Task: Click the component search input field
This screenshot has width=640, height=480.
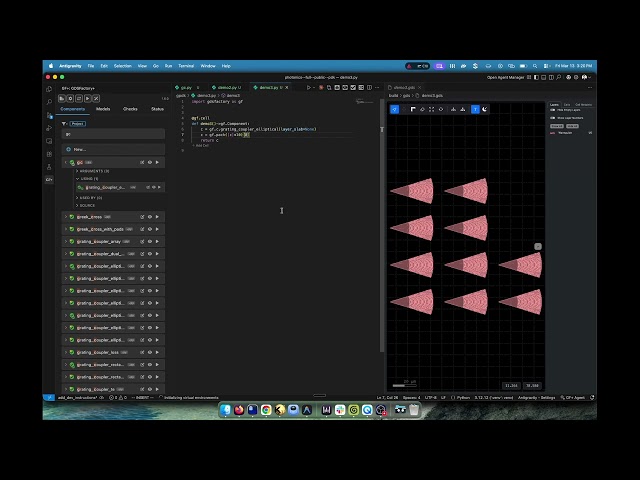Action: click(113, 134)
